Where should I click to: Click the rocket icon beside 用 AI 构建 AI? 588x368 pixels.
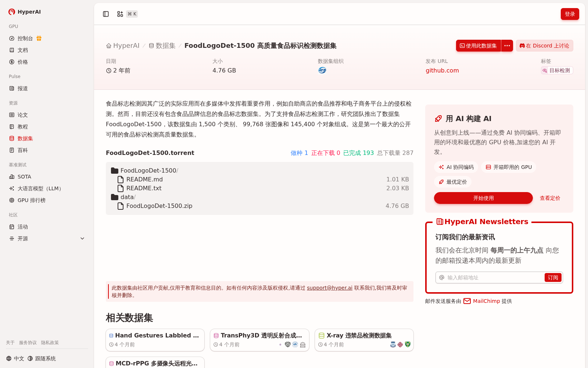[x=438, y=118]
